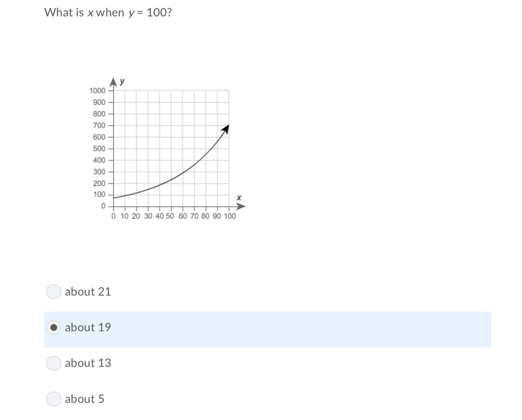Click the "about 5" answer label text

pyautogui.click(x=84, y=399)
